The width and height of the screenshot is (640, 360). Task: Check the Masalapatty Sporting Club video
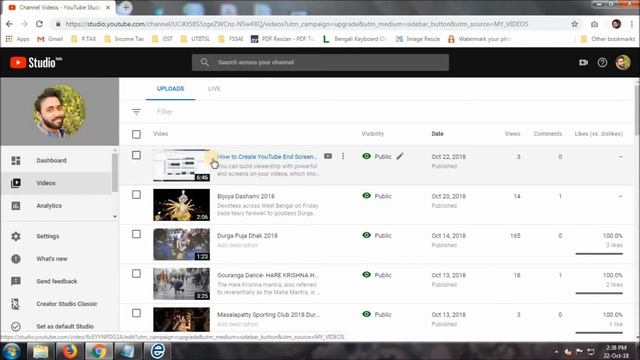(136, 313)
